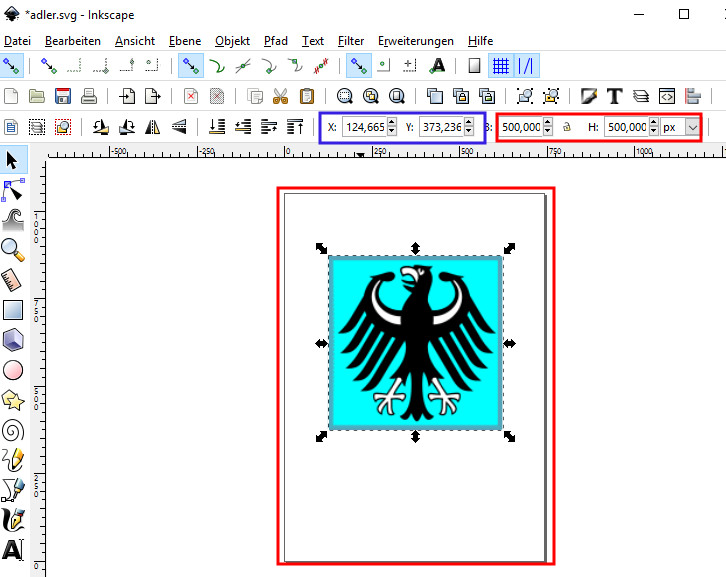Open Align and Distribute dialog
Image resolution: width=726 pixels, height=577 pixels.
(x=693, y=96)
